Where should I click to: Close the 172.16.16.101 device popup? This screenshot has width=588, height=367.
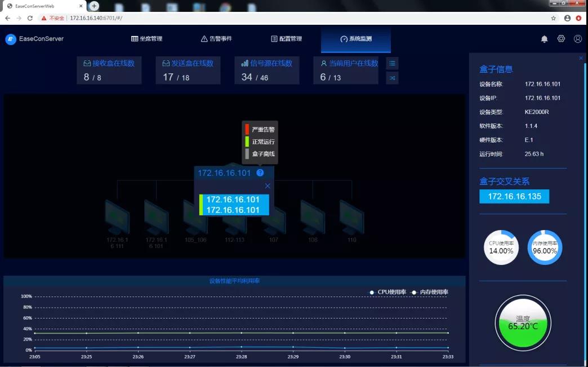coord(268,186)
